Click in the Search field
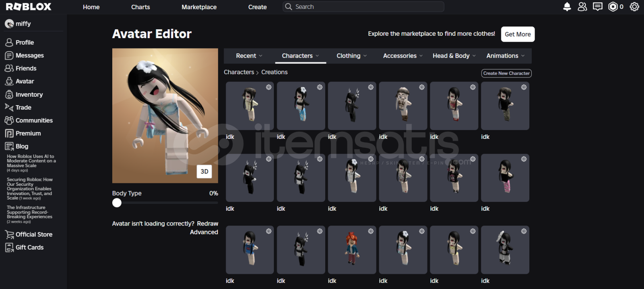Image resolution: width=644 pixels, height=289 pixels. (364, 7)
